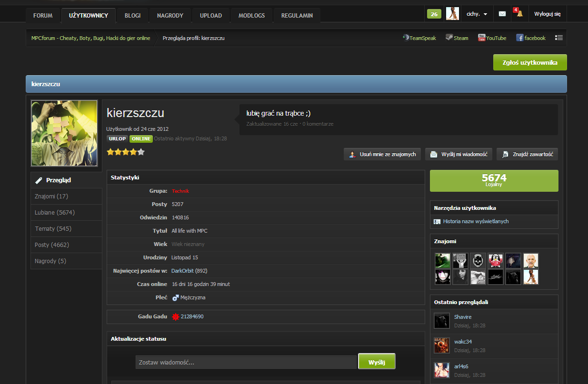This screenshot has height=384, width=588.
Task: Open the messages envelope icon
Action: tap(502, 14)
